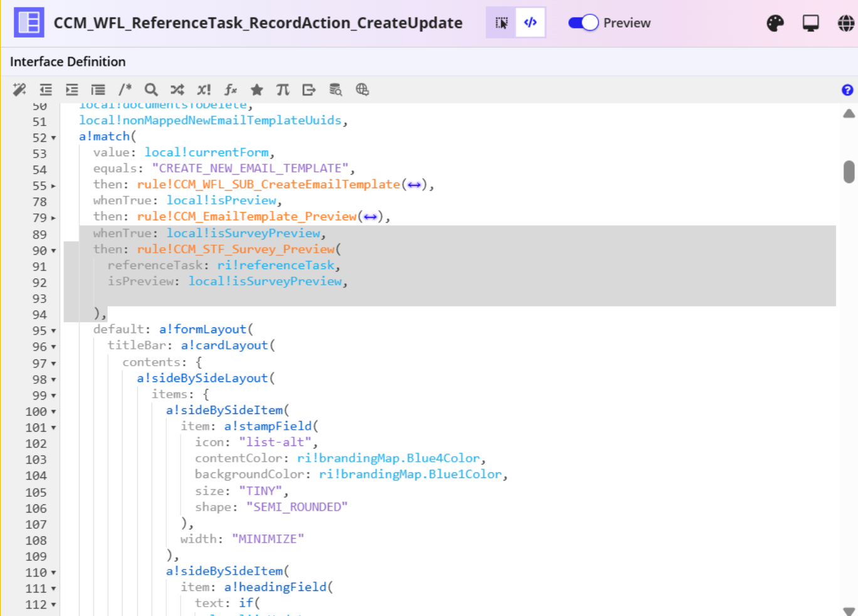858x616 pixels.
Task: Collapse the if( block at line 112
Action: pos(53,605)
